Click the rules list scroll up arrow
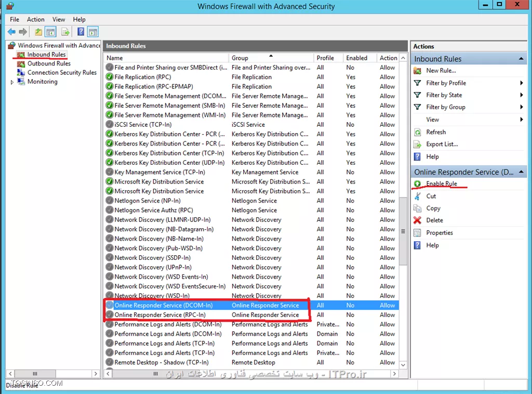This screenshot has height=394, width=532. click(x=403, y=58)
